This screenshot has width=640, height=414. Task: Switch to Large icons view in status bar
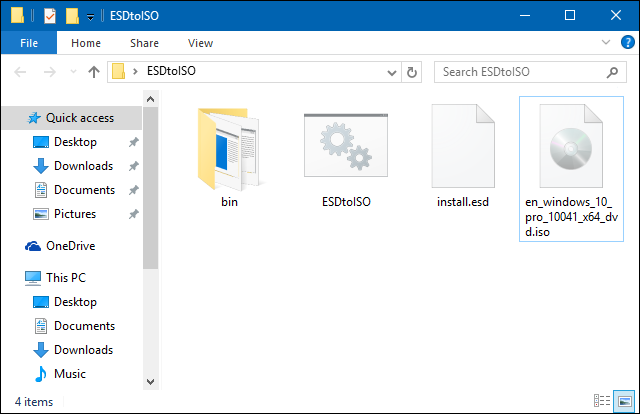625,401
